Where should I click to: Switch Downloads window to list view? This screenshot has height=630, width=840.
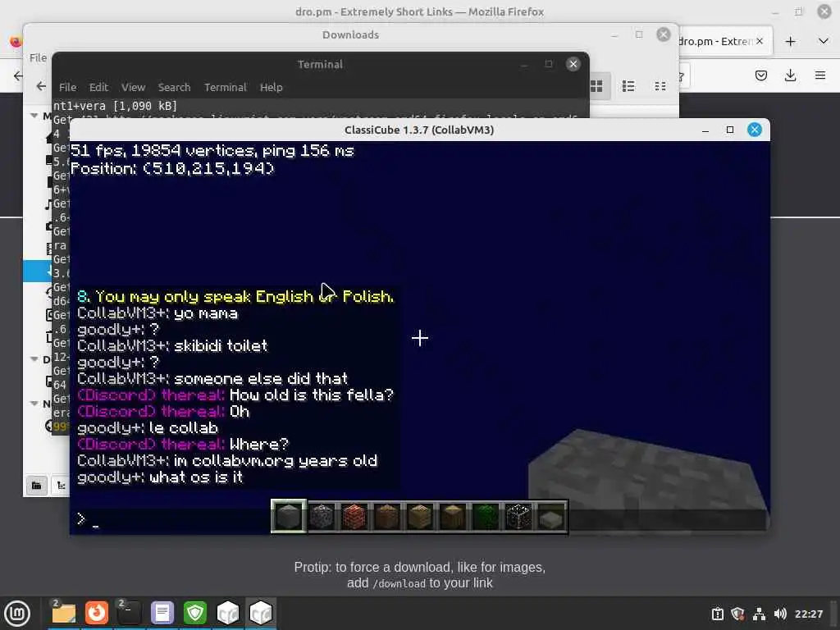point(628,85)
